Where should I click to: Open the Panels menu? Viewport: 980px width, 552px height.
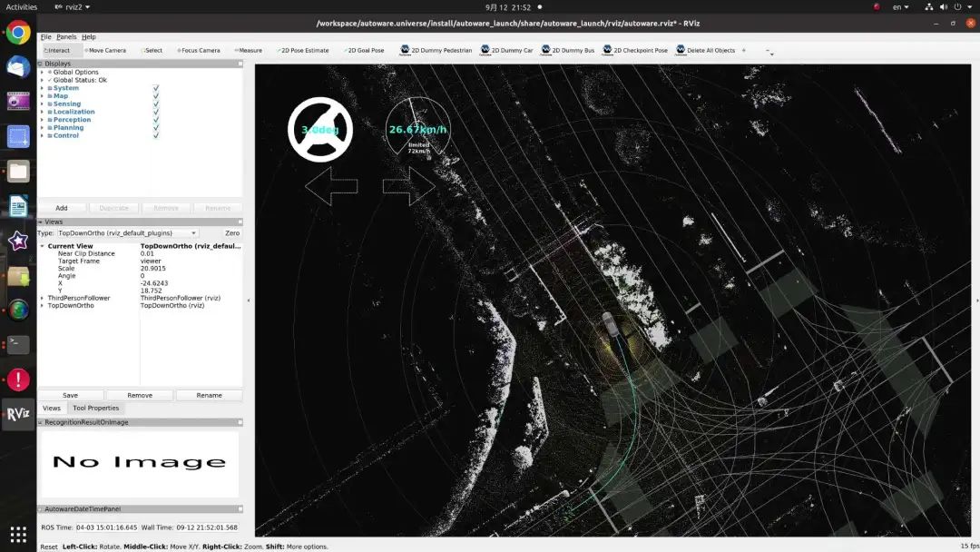pos(66,37)
